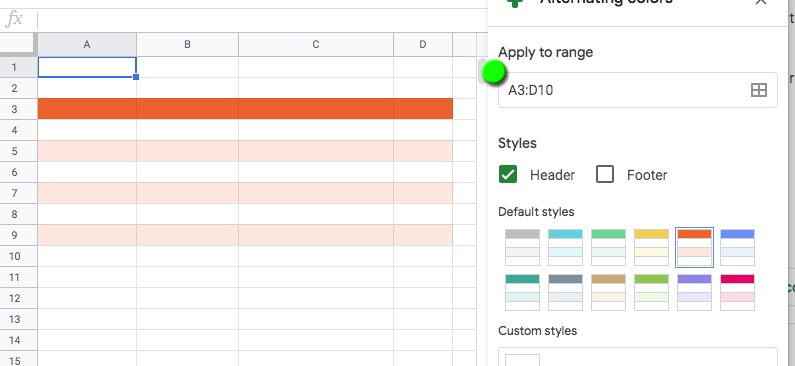Screen dimensions: 795x366
Task: Choose the blue default style
Action: (x=738, y=247)
